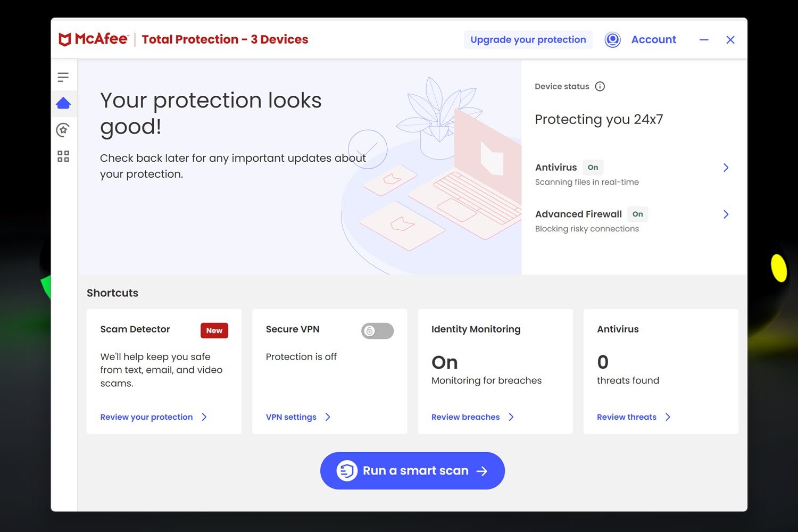Click the Shortcuts heading

point(112,293)
